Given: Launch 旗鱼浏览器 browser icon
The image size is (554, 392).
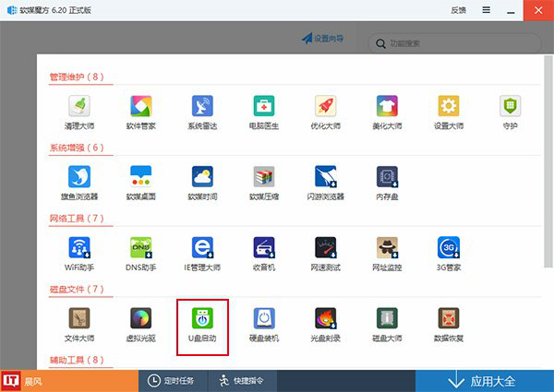Looking at the screenshot, I should tap(79, 176).
